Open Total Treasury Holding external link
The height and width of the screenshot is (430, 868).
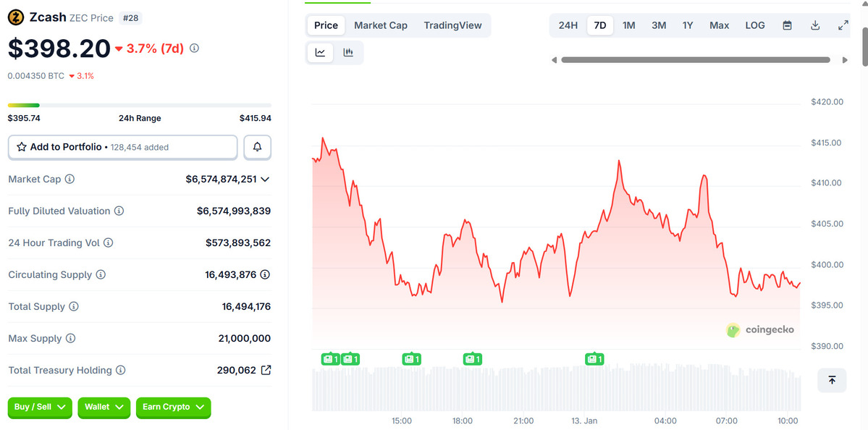click(x=266, y=370)
